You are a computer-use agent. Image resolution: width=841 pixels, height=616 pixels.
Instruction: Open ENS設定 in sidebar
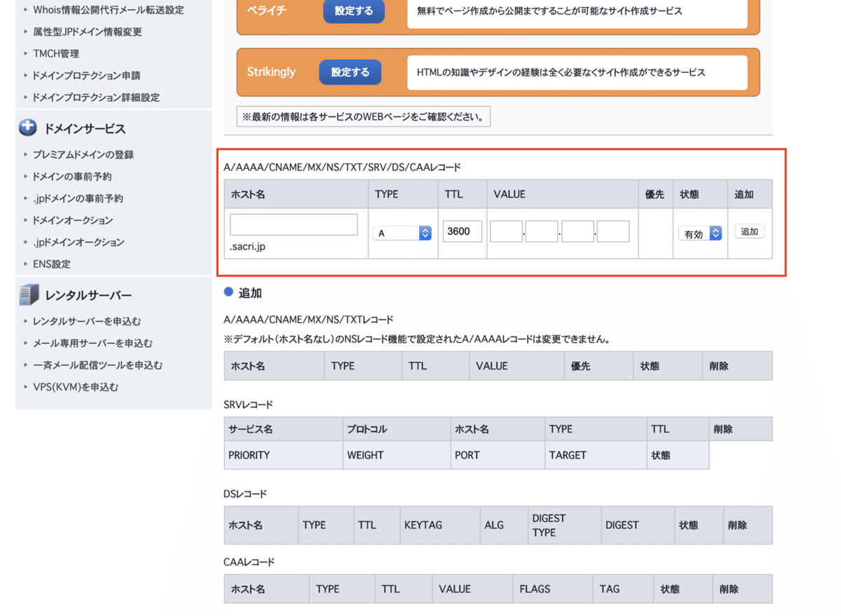click(51, 264)
